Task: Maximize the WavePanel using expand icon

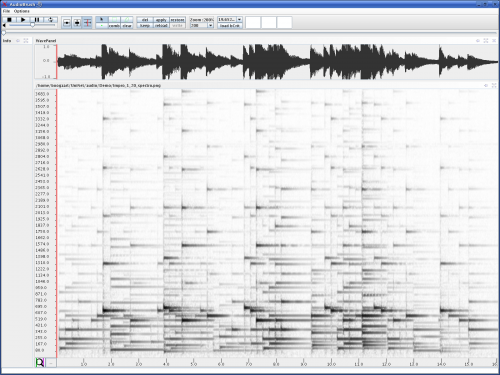Action: coord(486,41)
